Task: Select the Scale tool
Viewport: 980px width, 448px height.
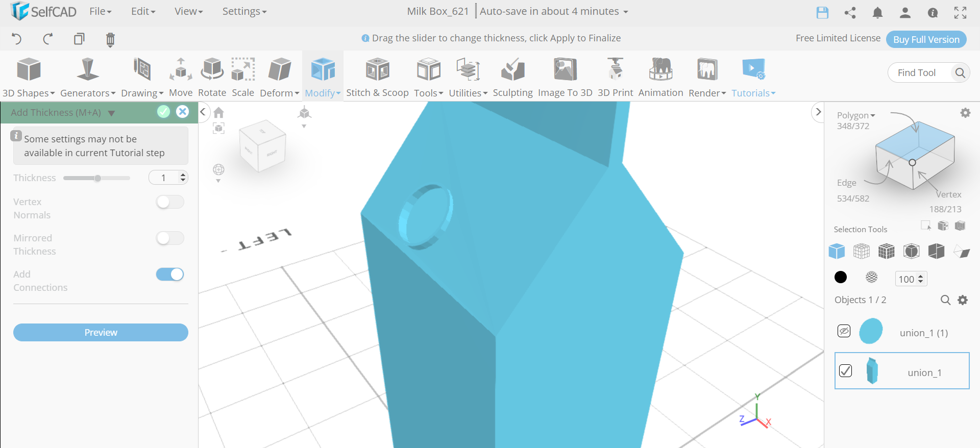Action: [x=243, y=77]
